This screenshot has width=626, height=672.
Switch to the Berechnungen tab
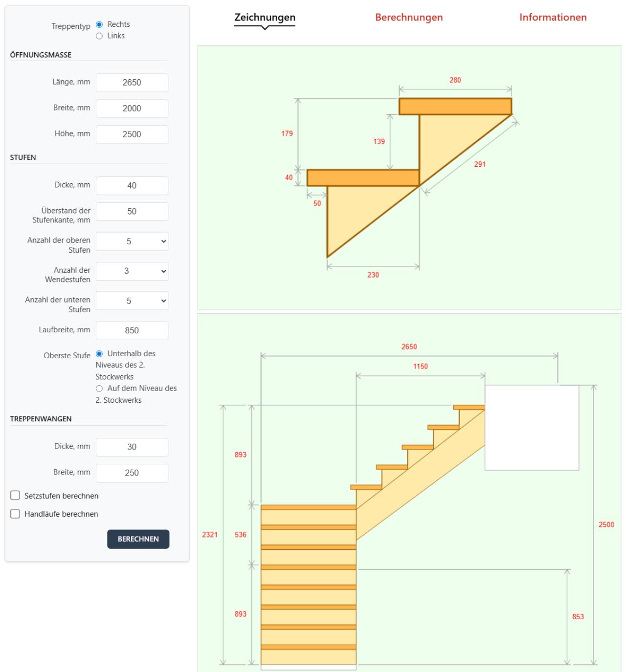409,18
